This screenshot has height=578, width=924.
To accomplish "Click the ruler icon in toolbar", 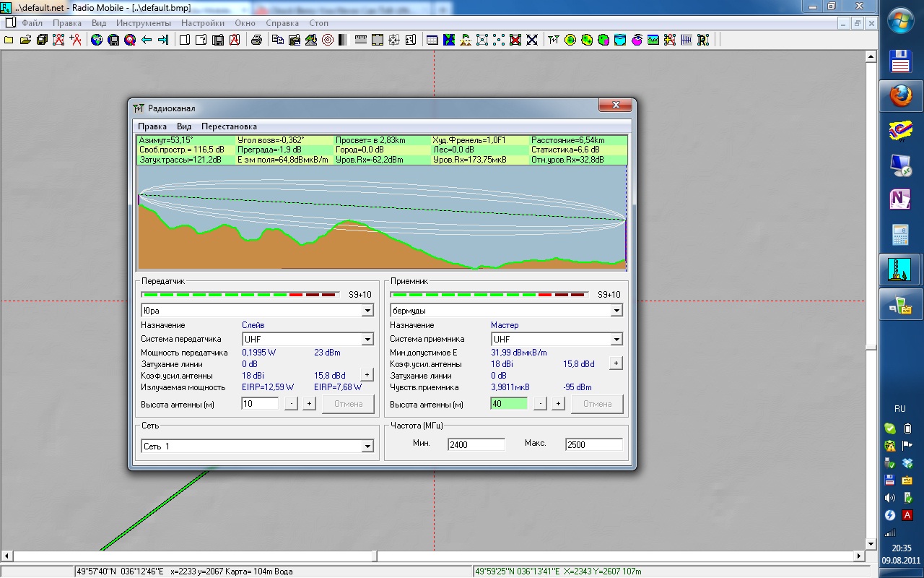I will coord(360,40).
